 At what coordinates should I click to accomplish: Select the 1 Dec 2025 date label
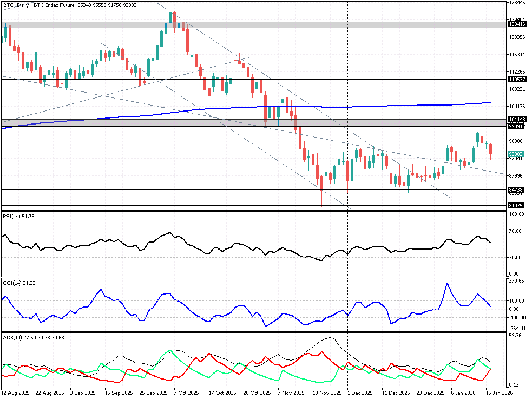(x=359, y=392)
